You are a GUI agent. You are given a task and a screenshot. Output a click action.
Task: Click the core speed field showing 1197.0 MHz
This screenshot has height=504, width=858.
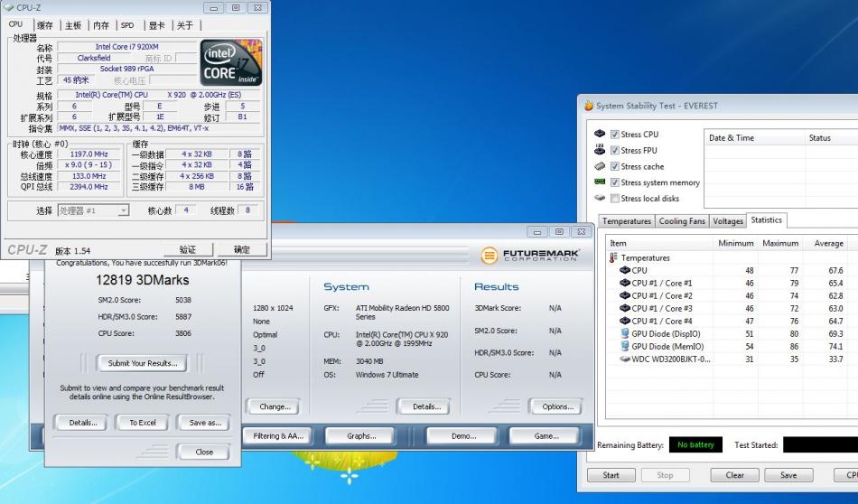click(x=89, y=154)
